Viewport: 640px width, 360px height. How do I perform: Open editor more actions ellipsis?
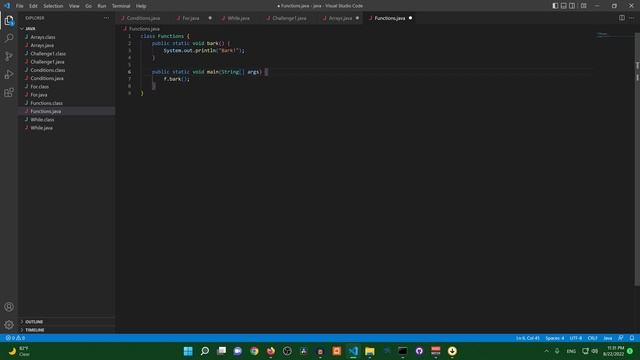(x=631, y=18)
